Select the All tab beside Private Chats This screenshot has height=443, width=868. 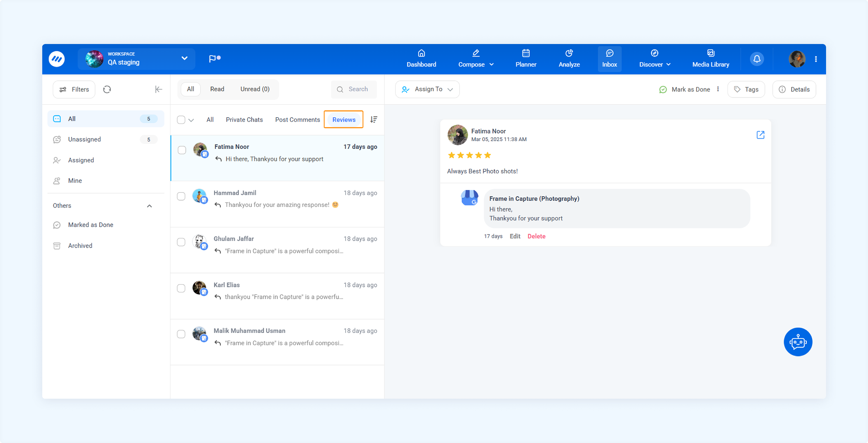pos(209,120)
